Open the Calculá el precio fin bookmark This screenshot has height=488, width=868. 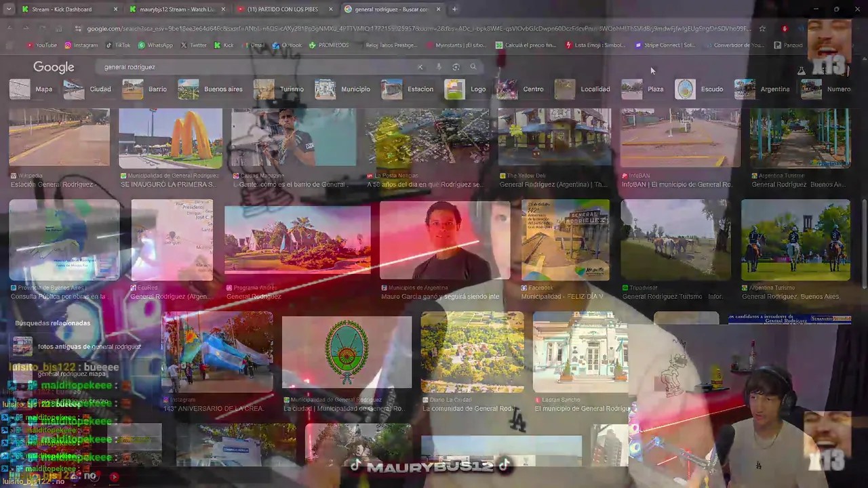(526, 45)
